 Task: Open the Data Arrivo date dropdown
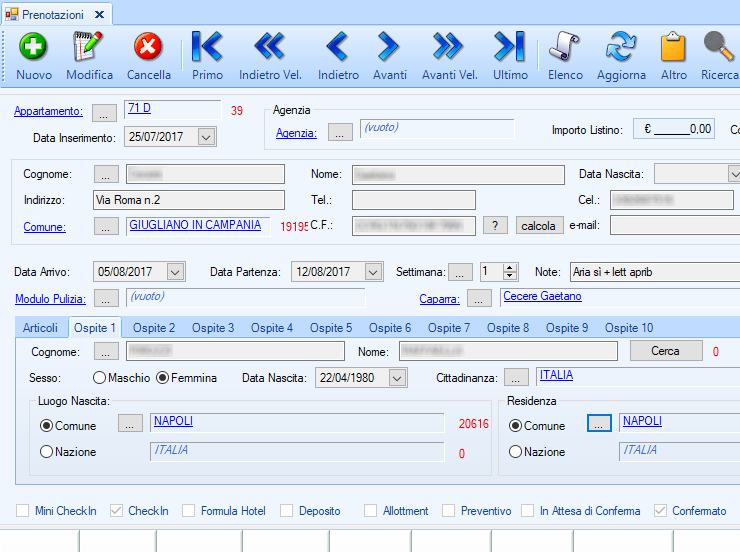tap(175, 272)
